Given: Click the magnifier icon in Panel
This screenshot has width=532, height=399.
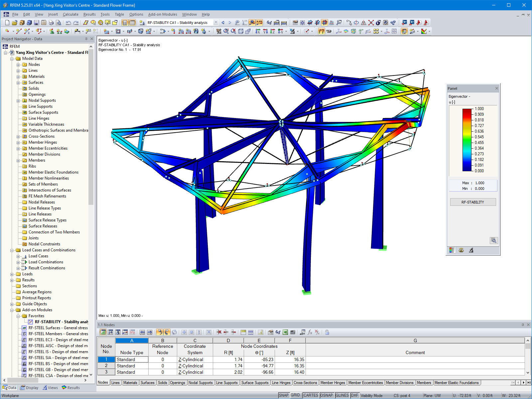Looking at the screenshot, I should [x=494, y=240].
